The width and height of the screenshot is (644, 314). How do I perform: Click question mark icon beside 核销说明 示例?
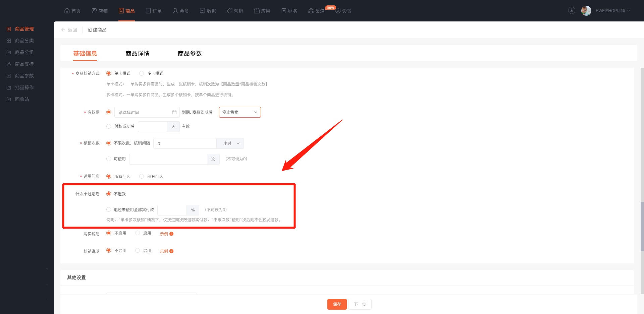[x=171, y=251]
